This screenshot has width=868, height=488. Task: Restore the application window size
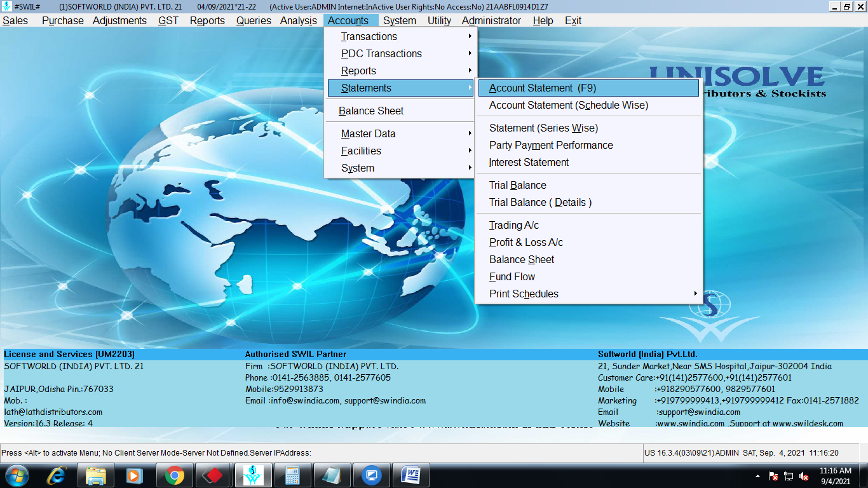(847, 6)
